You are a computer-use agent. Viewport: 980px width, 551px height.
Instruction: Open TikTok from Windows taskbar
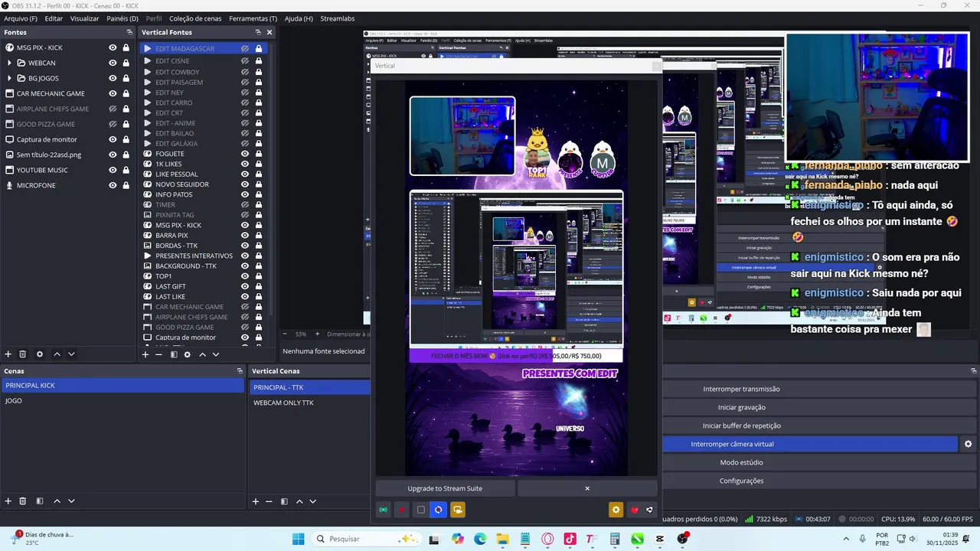pos(569,539)
